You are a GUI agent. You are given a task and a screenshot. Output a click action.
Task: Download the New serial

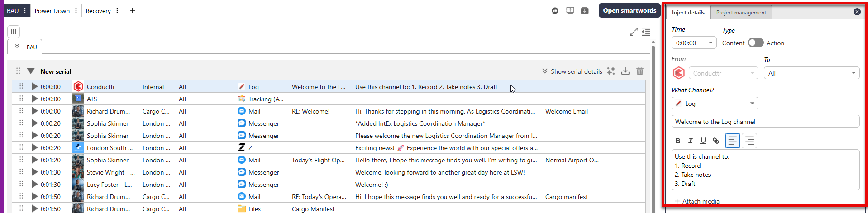click(x=625, y=71)
